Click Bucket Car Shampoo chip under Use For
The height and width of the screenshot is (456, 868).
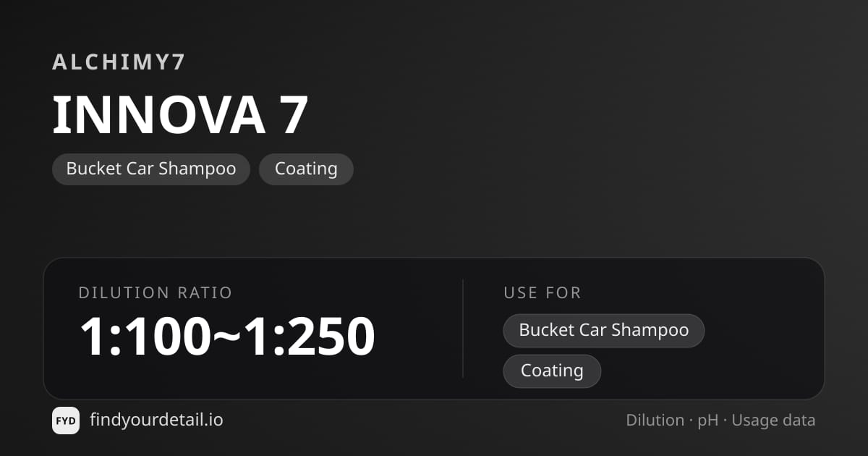coord(604,331)
